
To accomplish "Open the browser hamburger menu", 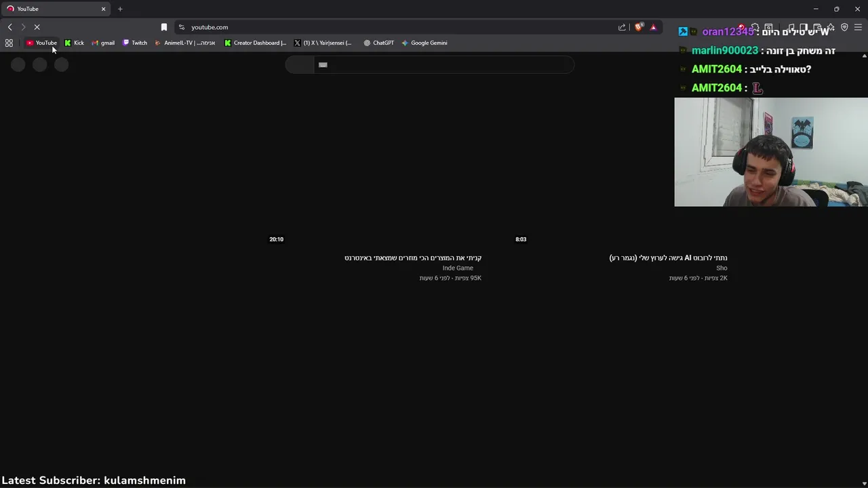I will point(858,27).
